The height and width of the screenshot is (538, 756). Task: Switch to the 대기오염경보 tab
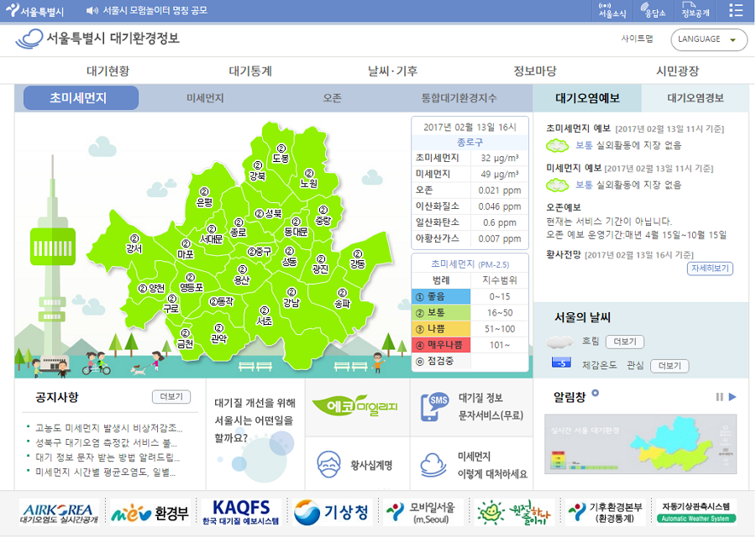(x=696, y=98)
